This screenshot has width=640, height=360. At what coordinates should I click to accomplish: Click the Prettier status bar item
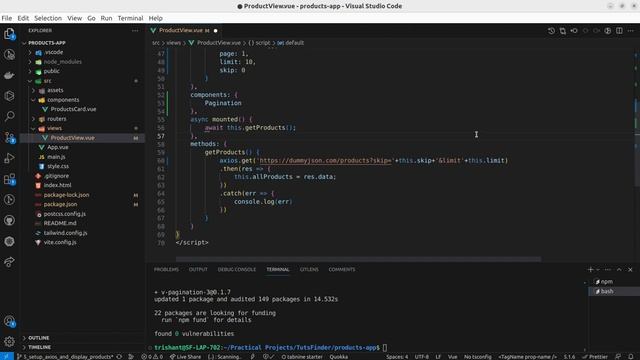[x=595, y=357]
